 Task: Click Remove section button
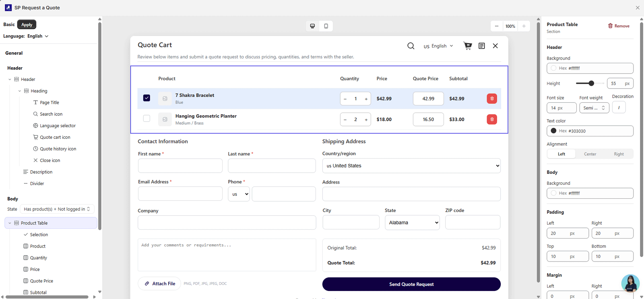click(619, 26)
